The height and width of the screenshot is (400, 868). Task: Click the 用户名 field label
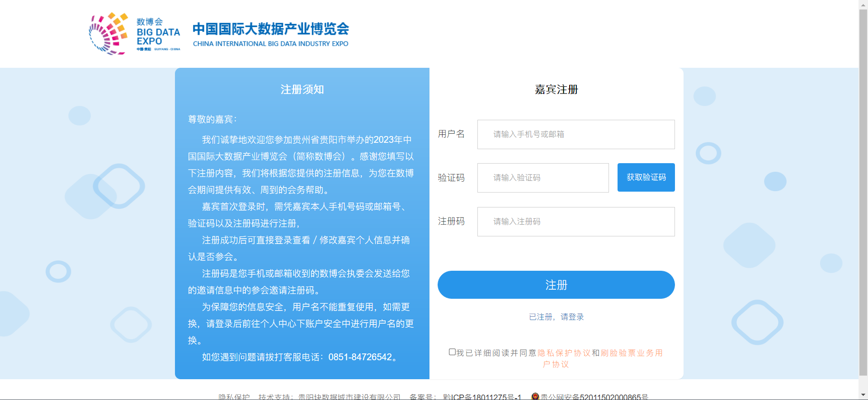pyautogui.click(x=451, y=134)
